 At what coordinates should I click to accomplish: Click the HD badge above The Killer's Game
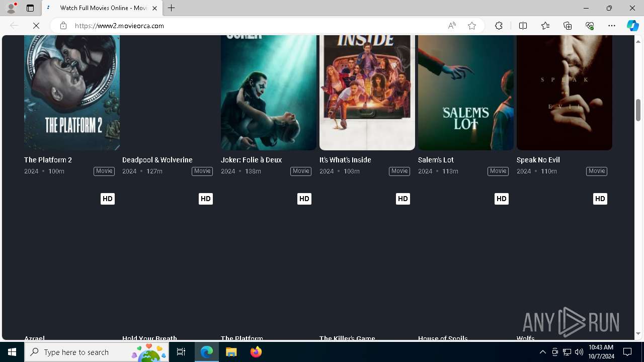coord(403,199)
